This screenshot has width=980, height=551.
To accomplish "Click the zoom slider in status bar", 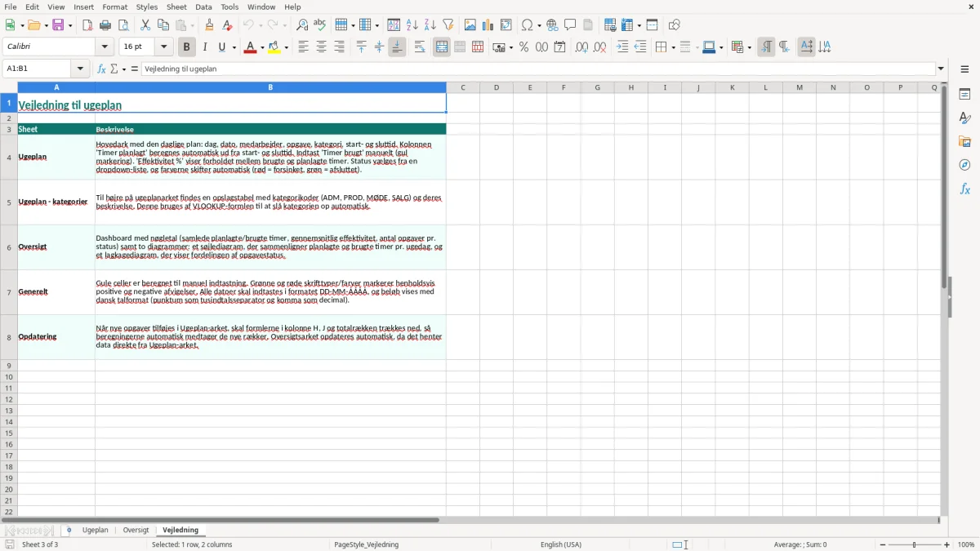I will tap(915, 544).
